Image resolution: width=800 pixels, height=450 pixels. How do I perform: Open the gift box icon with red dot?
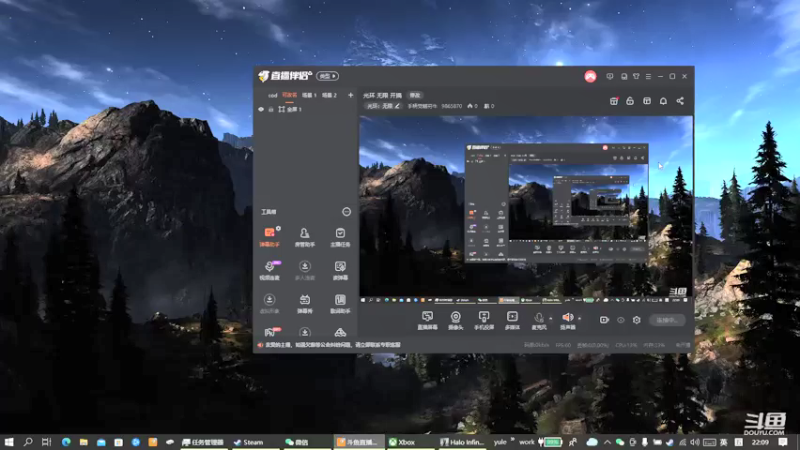[x=614, y=101]
